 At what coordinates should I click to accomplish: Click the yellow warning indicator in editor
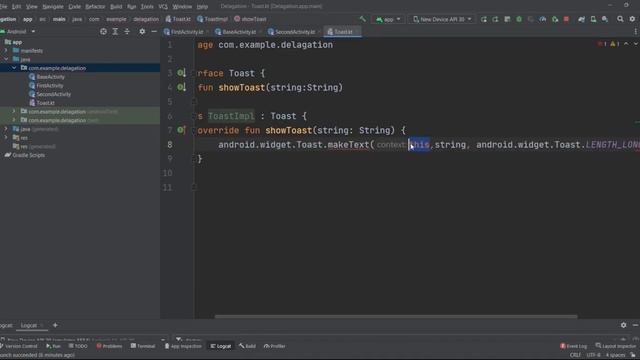(614, 44)
